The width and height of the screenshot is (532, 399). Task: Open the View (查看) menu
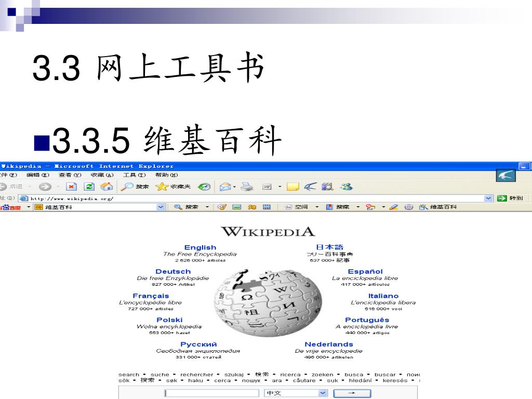coord(70,175)
